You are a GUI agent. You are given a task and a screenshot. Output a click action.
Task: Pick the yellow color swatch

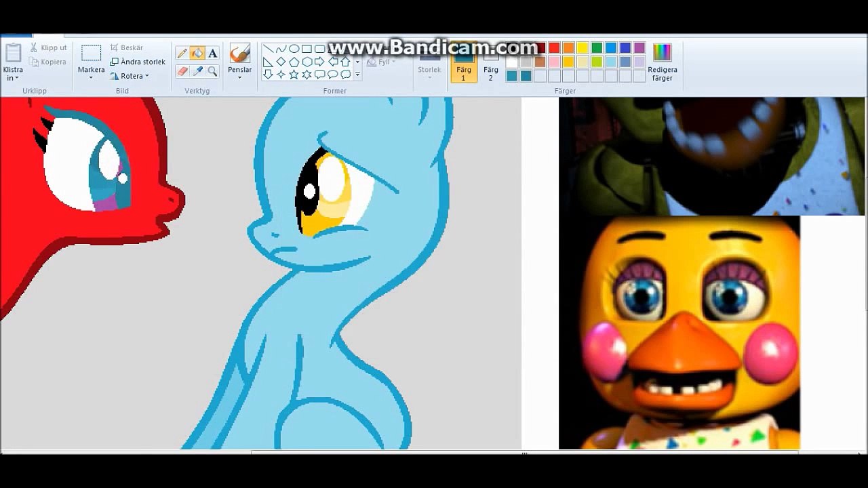[583, 47]
